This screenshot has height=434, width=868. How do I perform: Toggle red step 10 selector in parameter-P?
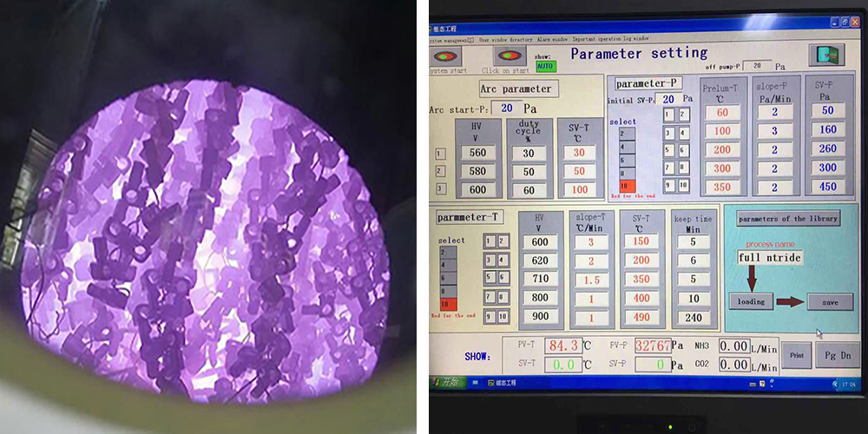coord(627,186)
